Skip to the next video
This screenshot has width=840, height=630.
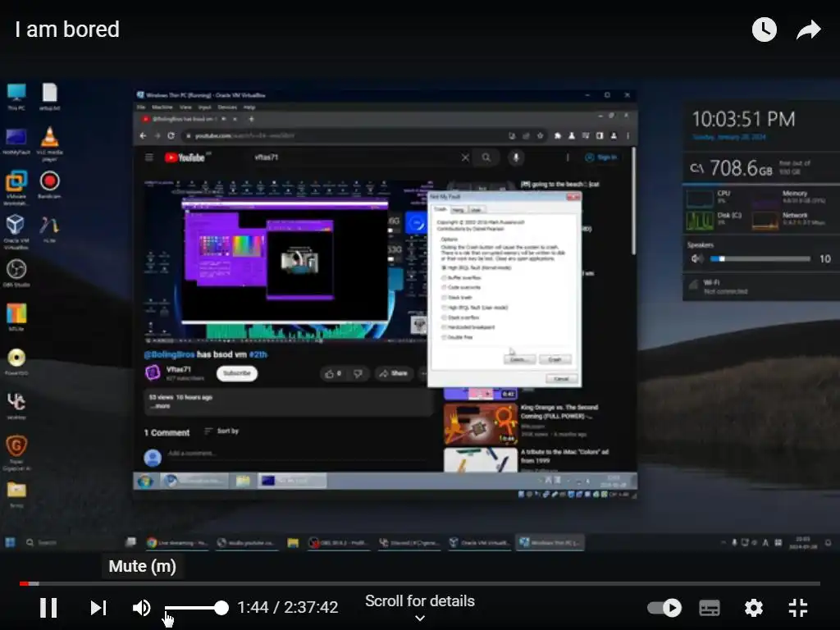tap(98, 608)
